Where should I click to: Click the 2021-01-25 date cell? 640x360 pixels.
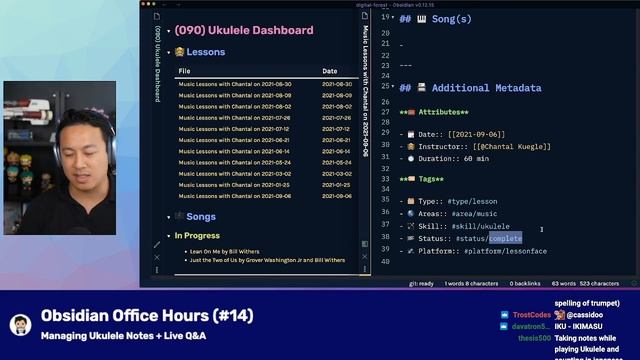pos(336,185)
